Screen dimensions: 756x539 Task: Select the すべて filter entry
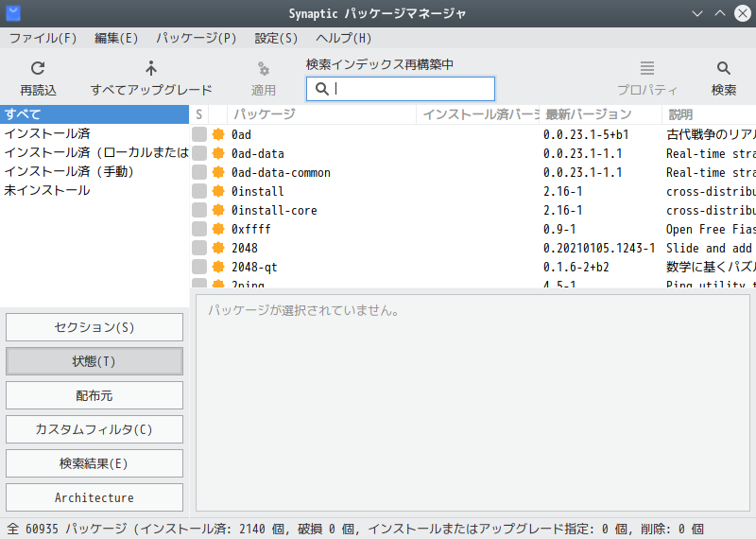click(x=94, y=114)
